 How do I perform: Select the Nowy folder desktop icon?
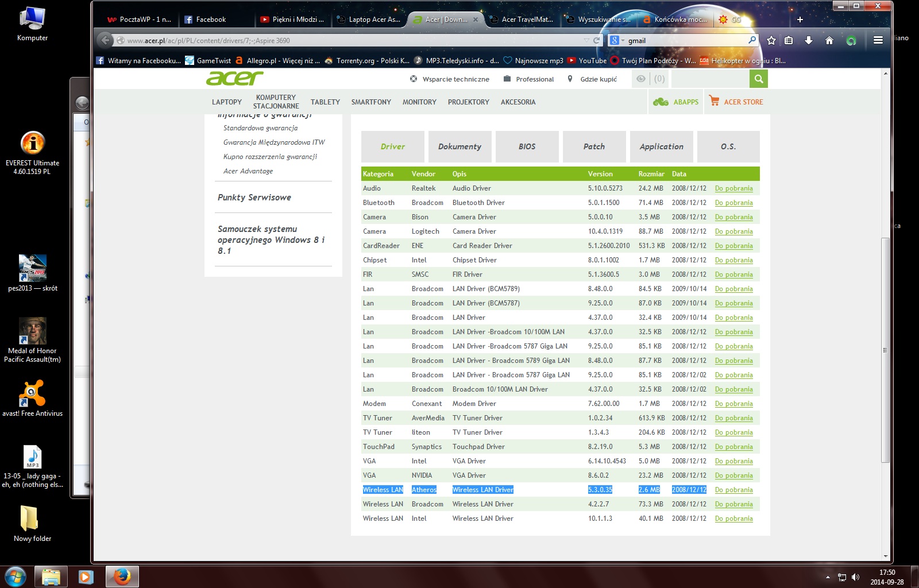coord(32,524)
